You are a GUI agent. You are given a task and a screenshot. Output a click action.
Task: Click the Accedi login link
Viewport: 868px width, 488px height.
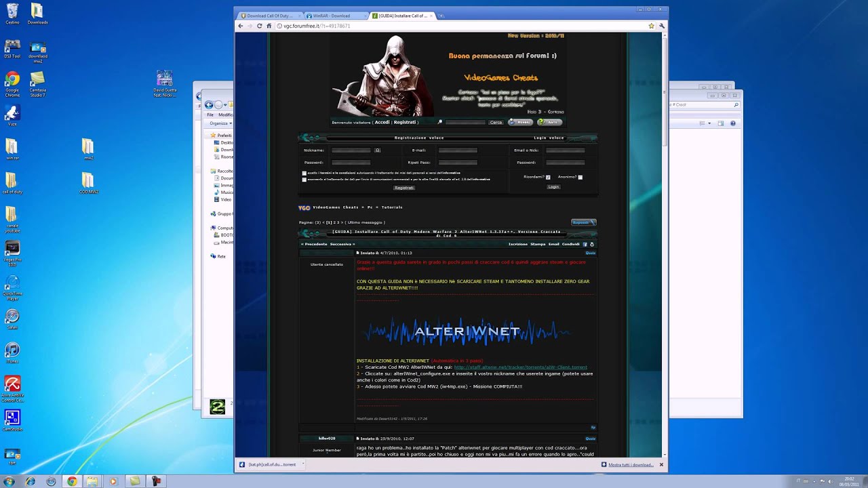[382, 122]
